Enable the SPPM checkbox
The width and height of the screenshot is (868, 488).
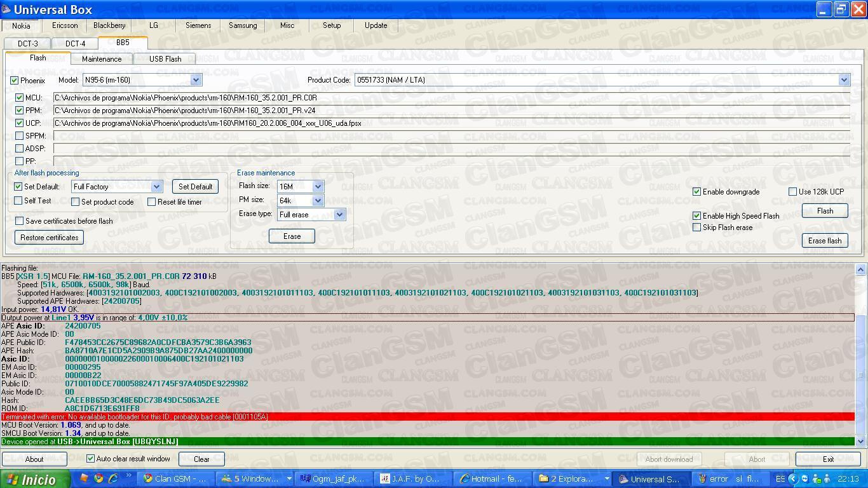20,136
